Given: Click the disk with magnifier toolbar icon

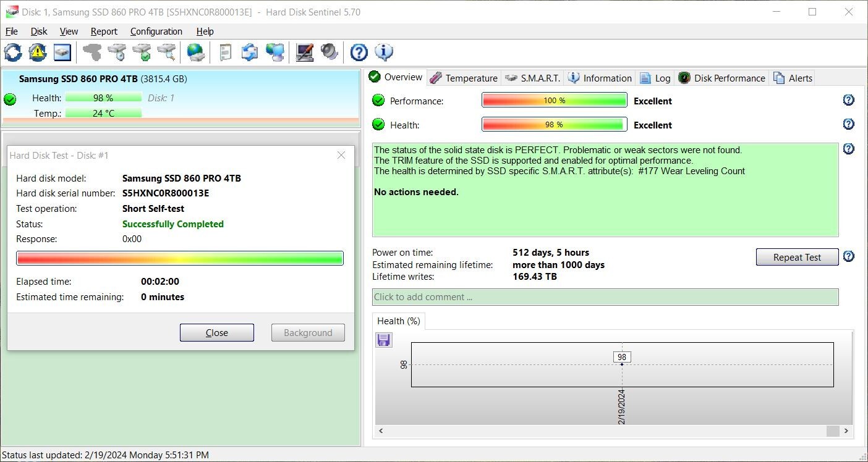Looking at the screenshot, I should click(x=166, y=52).
